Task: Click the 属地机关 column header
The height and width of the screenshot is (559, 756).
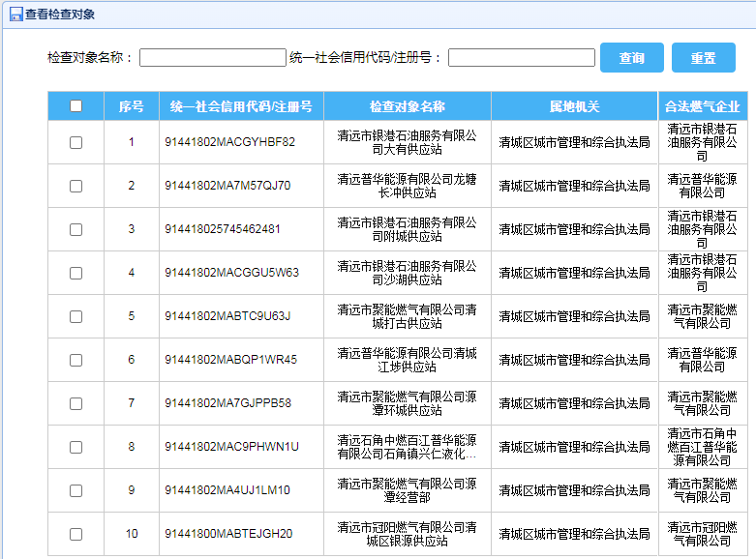Action: pos(575,106)
